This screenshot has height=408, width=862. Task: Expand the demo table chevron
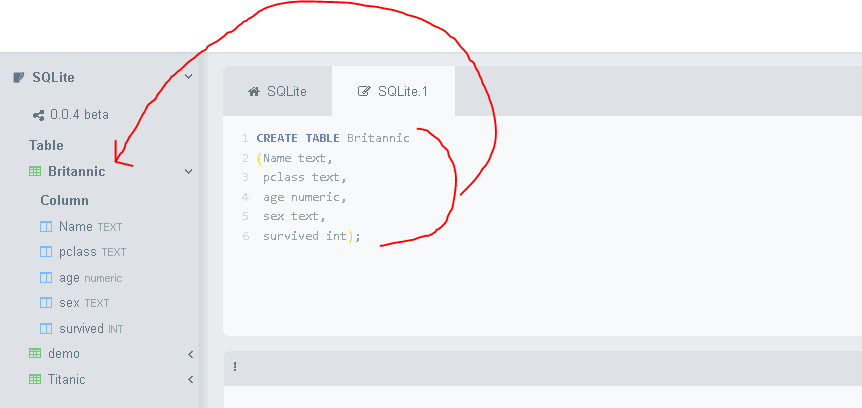[x=190, y=354]
